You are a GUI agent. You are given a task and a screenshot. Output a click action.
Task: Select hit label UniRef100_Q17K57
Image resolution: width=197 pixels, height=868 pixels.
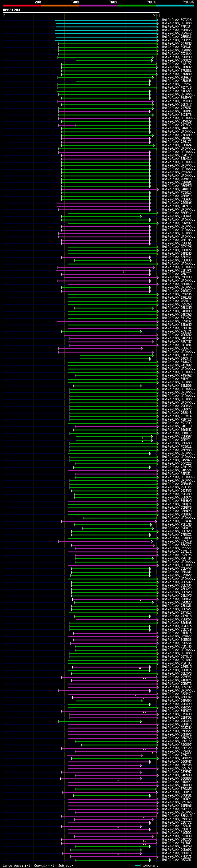coord(177,108)
